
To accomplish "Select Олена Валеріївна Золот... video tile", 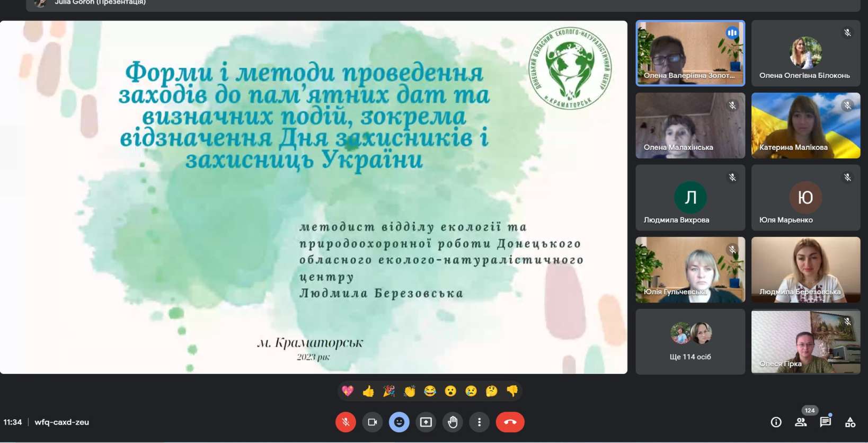I will (690, 53).
